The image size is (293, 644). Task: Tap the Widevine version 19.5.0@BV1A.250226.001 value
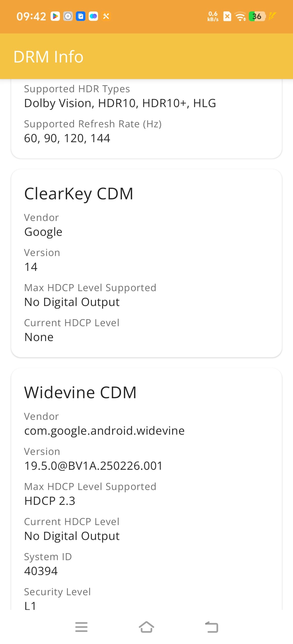[x=93, y=466]
